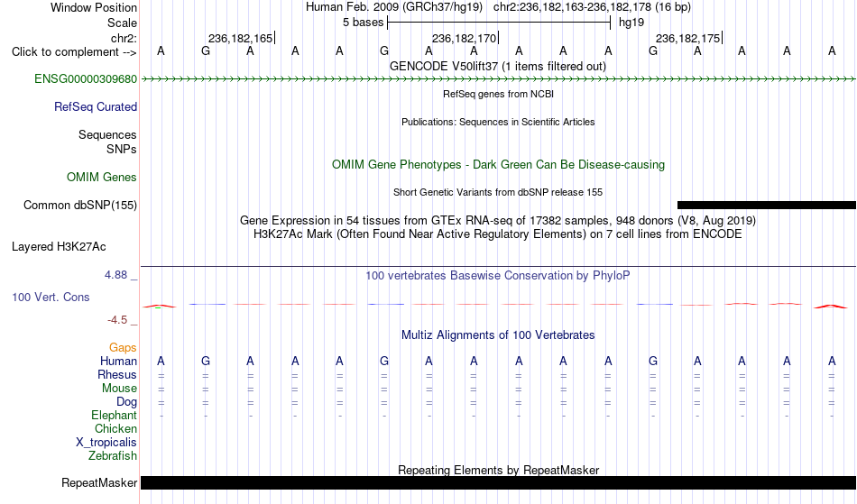Open '100 vertebrates Basewise Conservation by PhyloP' title
857x504 pixels.
(x=498, y=276)
